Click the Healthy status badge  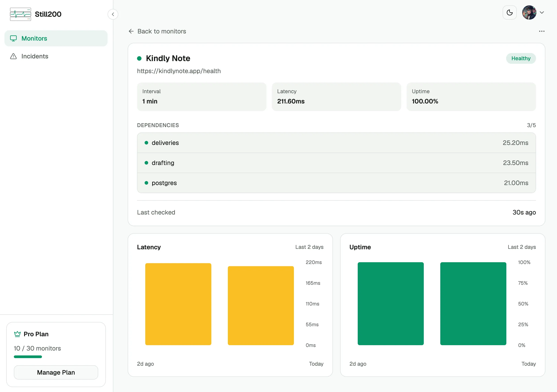point(521,58)
